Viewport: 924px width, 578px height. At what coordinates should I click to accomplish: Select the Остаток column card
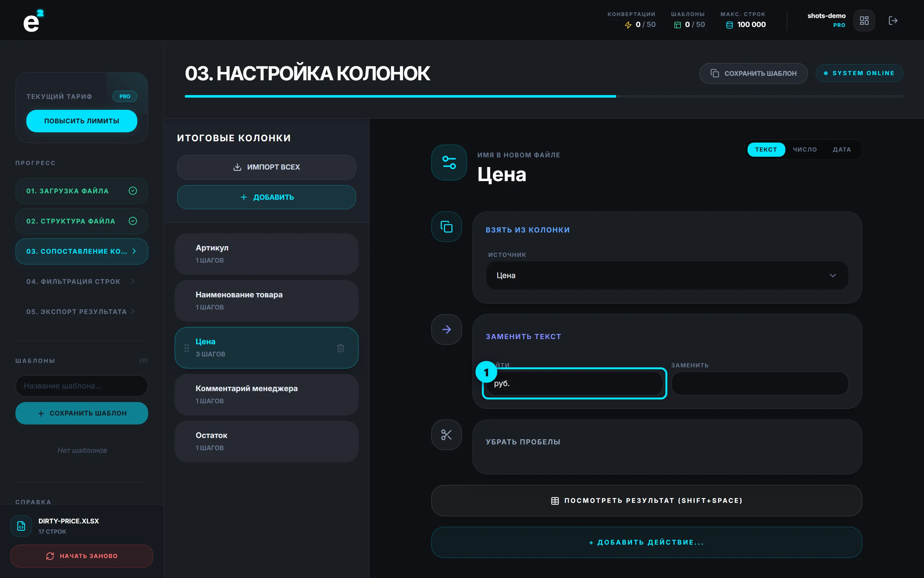tap(267, 442)
